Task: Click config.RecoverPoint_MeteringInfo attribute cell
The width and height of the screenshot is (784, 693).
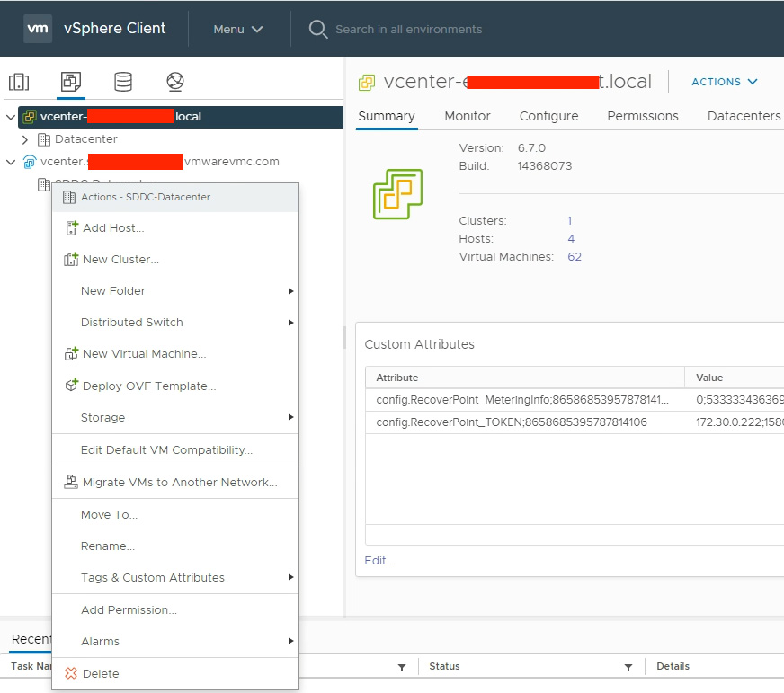Action: pyautogui.click(x=524, y=400)
